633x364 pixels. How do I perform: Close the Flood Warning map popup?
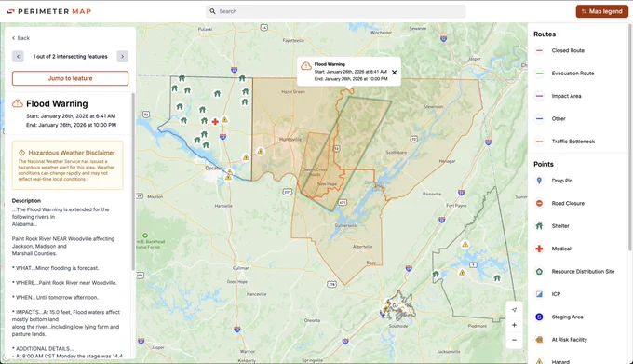395,73
